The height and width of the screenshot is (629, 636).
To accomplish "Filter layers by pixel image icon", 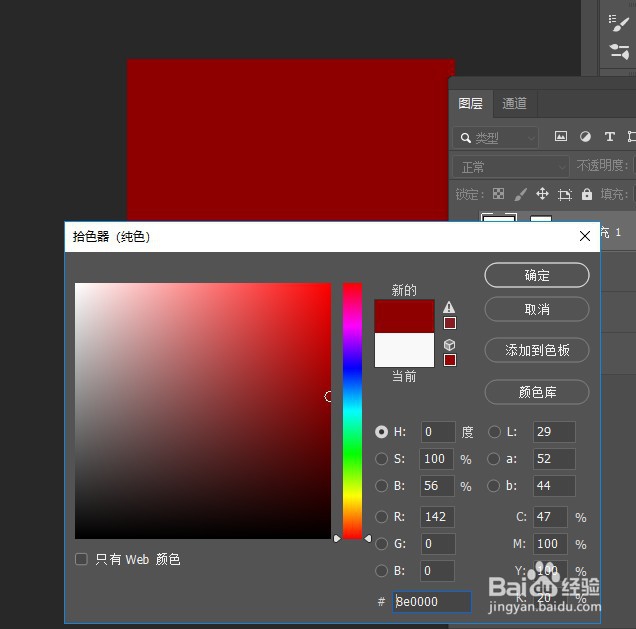I will pyautogui.click(x=561, y=137).
